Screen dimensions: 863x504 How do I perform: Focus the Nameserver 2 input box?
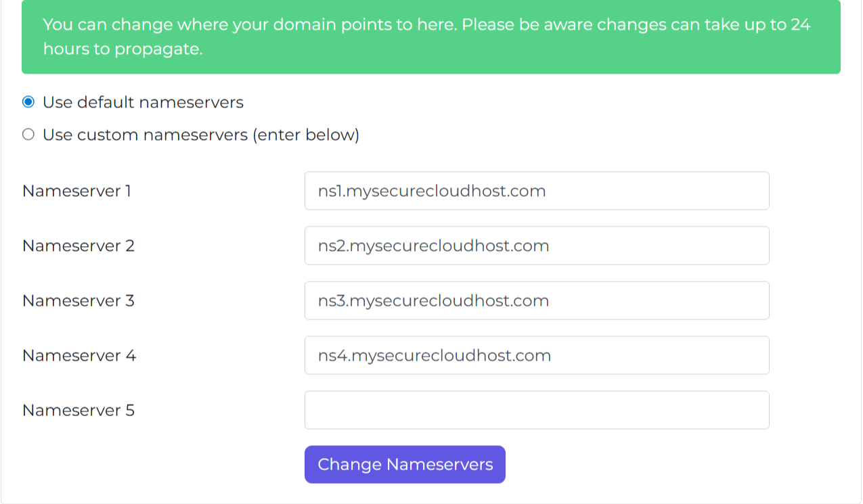[x=537, y=246]
